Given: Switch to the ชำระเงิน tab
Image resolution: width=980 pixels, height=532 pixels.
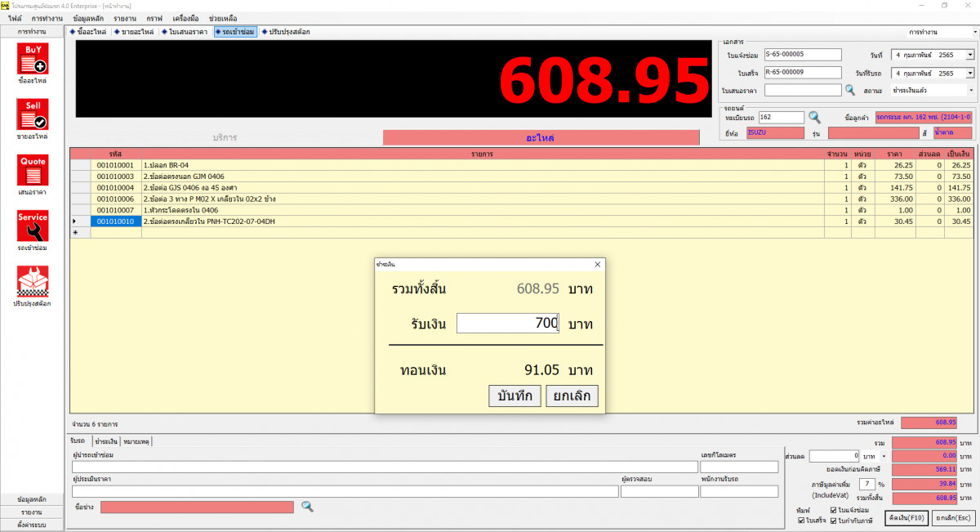Looking at the screenshot, I should 105,441.
